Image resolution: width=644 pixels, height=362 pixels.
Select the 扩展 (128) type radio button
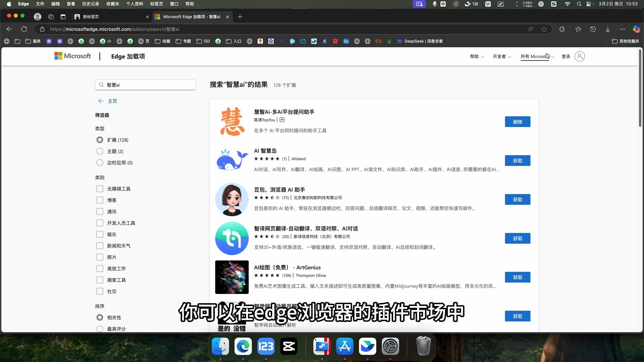[100, 140]
